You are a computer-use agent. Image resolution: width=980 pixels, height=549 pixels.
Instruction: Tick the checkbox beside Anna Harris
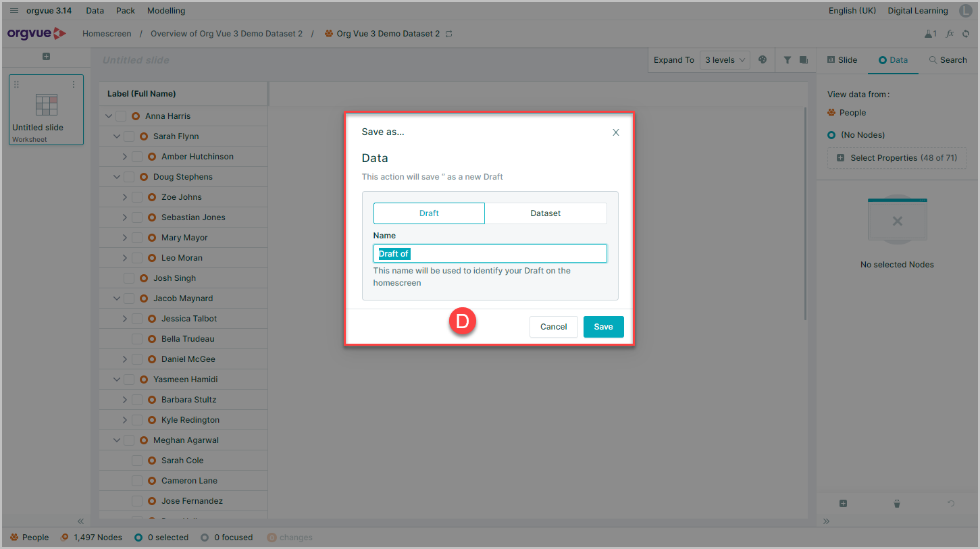pyautogui.click(x=121, y=116)
